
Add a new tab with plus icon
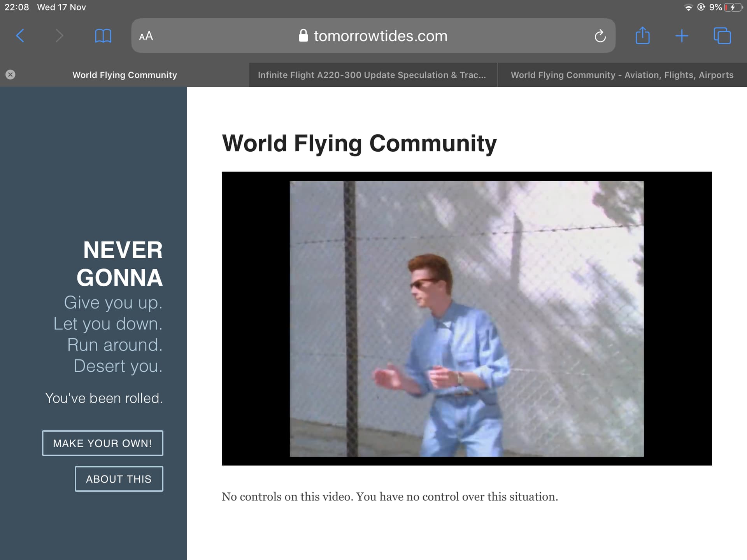[x=682, y=36]
